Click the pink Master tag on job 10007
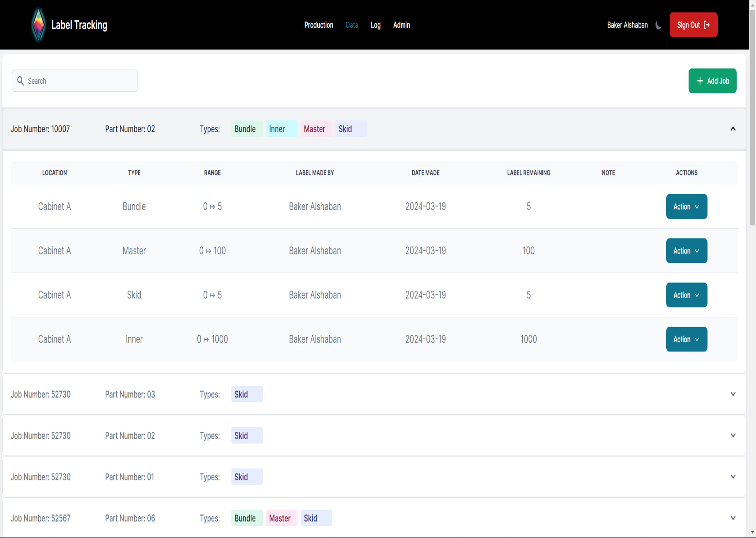 tap(316, 129)
